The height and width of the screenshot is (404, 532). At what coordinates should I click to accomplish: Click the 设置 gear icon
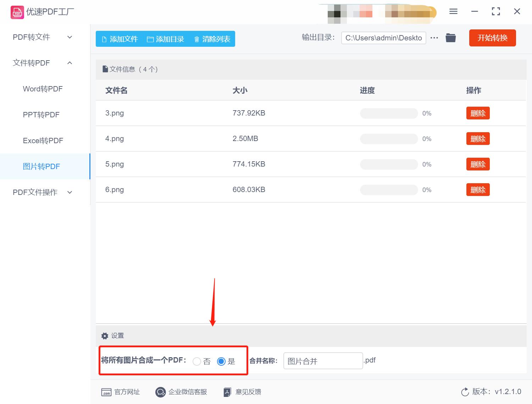[105, 336]
